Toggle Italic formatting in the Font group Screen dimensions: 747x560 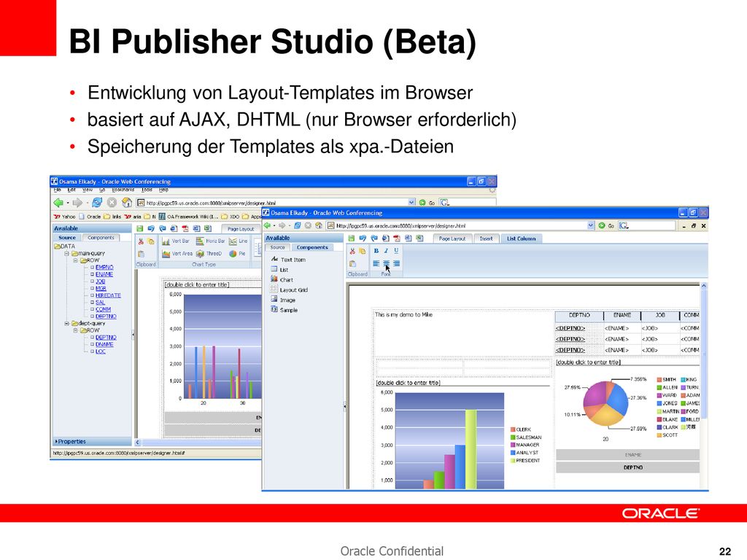tap(387, 251)
